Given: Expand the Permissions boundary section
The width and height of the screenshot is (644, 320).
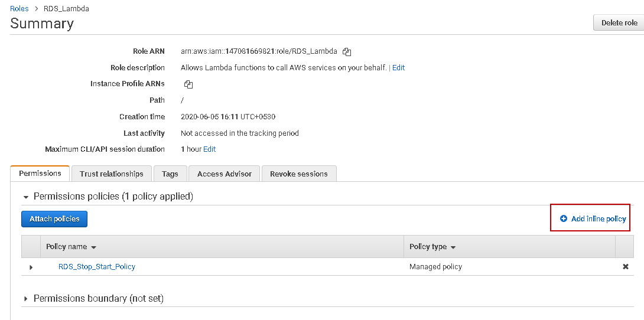Looking at the screenshot, I should tap(25, 299).
